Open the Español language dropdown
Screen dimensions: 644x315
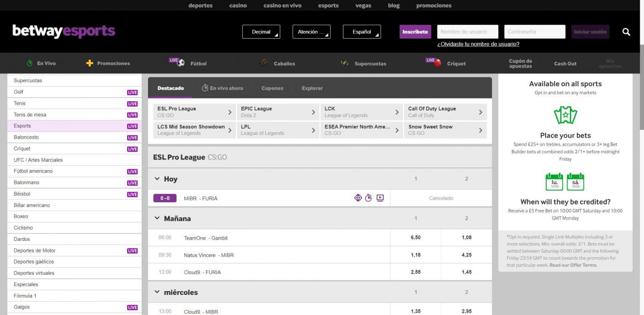pyautogui.click(x=362, y=32)
